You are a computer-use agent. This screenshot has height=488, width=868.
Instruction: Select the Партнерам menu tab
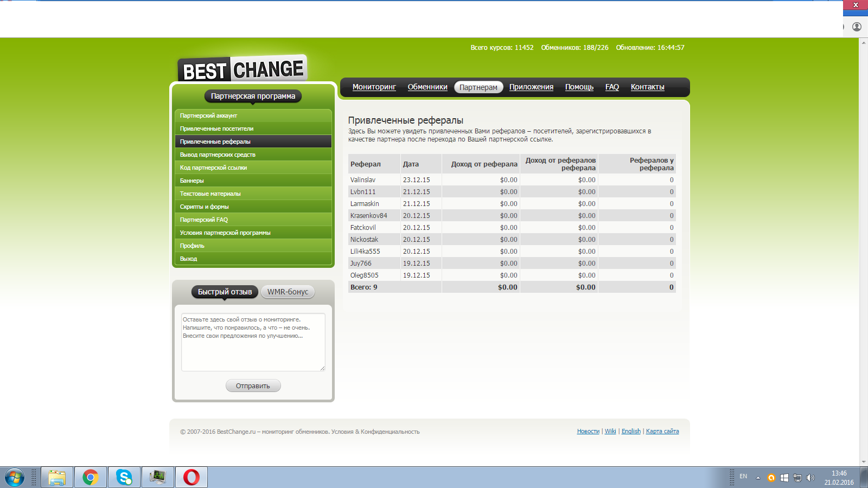(x=478, y=87)
